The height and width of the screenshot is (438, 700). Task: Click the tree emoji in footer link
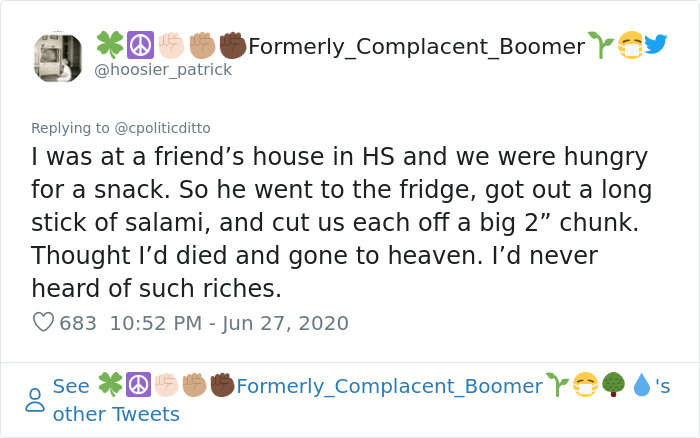tap(613, 385)
